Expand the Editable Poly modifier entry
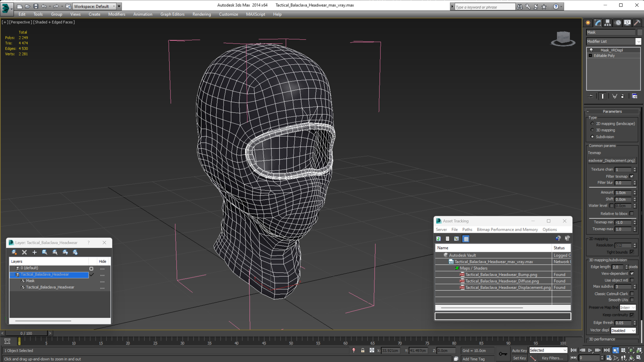644x362 pixels. (590, 55)
